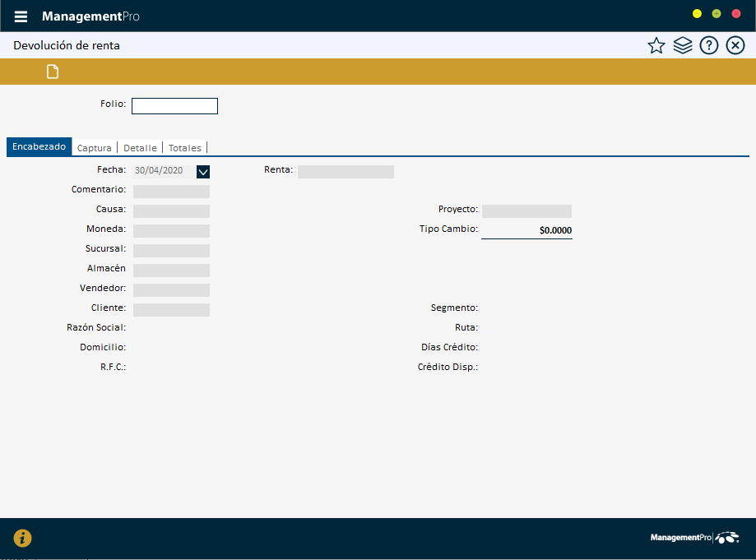
Task: Click the ManagementPro title logo
Action: coord(90,16)
